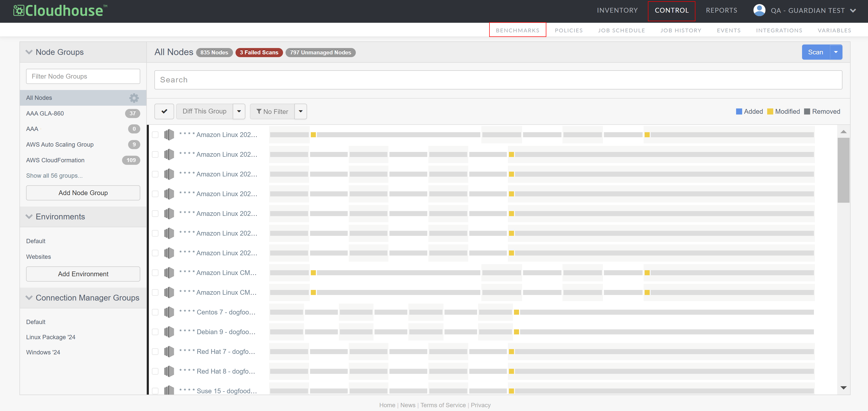Focus the Filter Node Groups field

83,76
